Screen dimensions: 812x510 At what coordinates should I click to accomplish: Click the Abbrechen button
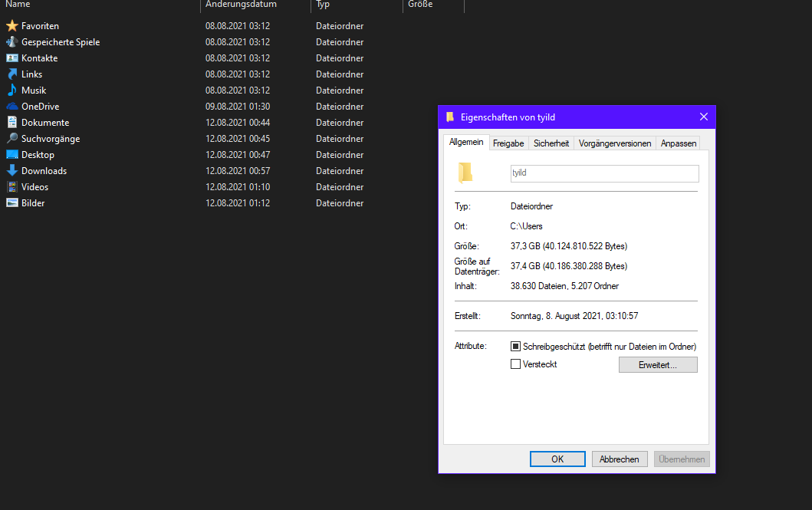[x=620, y=459]
